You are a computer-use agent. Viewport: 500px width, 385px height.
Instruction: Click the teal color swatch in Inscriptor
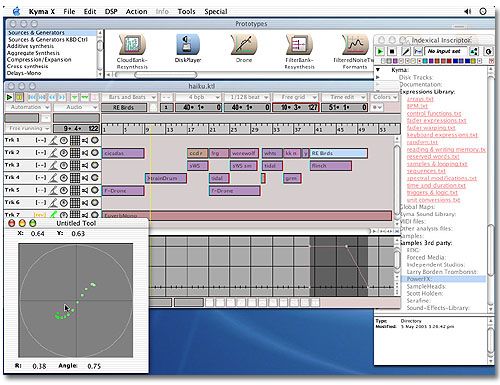pos(425,61)
